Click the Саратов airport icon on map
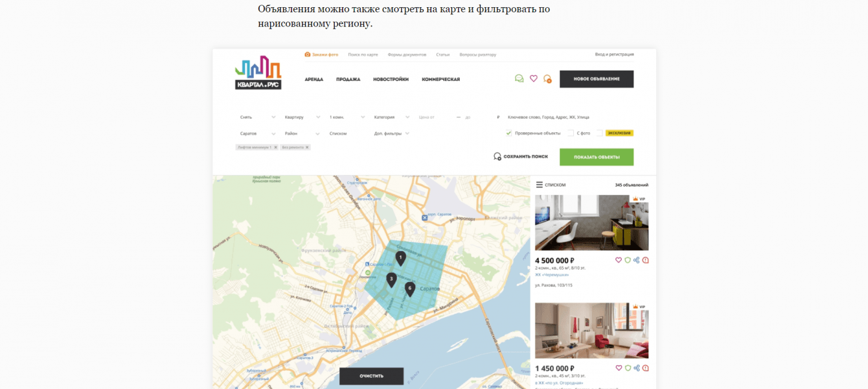 pyautogui.click(x=425, y=217)
